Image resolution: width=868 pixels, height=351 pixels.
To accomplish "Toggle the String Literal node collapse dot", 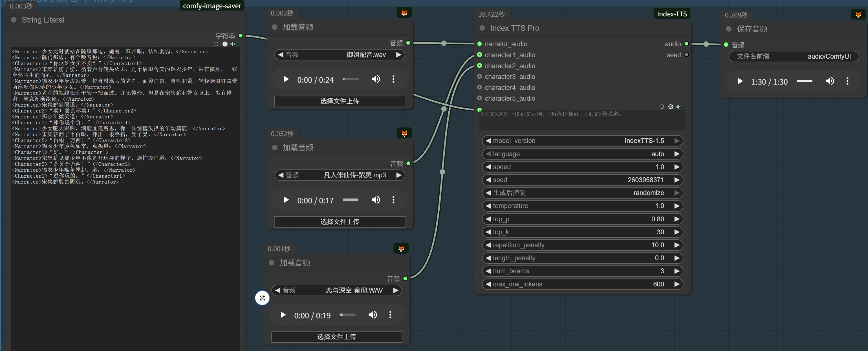I will pyautogui.click(x=14, y=20).
